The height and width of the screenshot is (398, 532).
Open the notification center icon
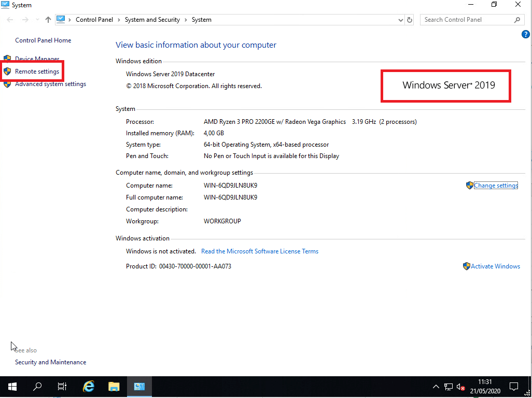pos(514,387)
